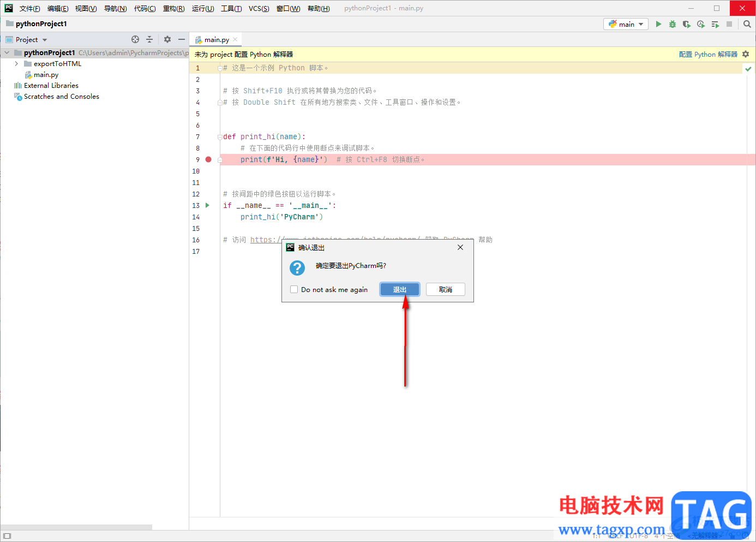Open the 代码(C) menu
Viewport: 756px width, 542px height.
[145, 8]
